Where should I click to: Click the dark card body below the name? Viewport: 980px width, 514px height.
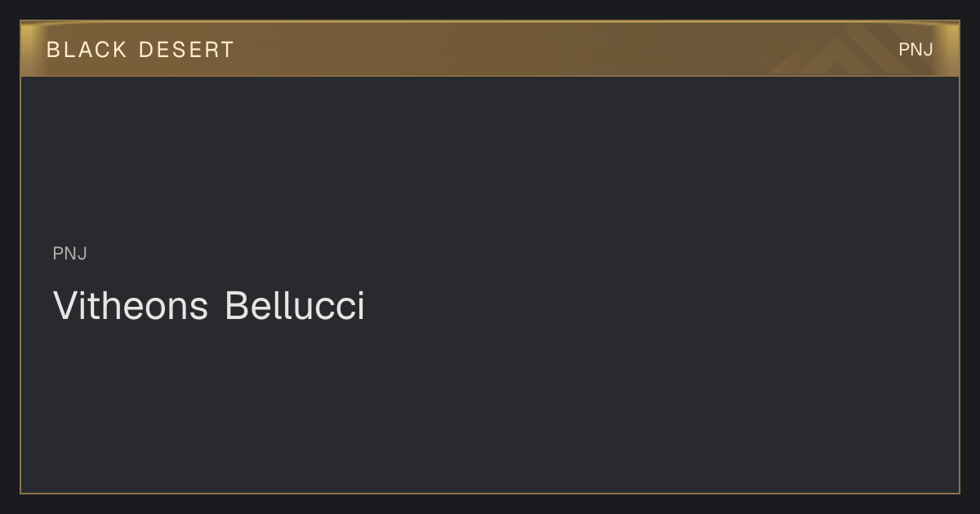(x=490, y=408)
